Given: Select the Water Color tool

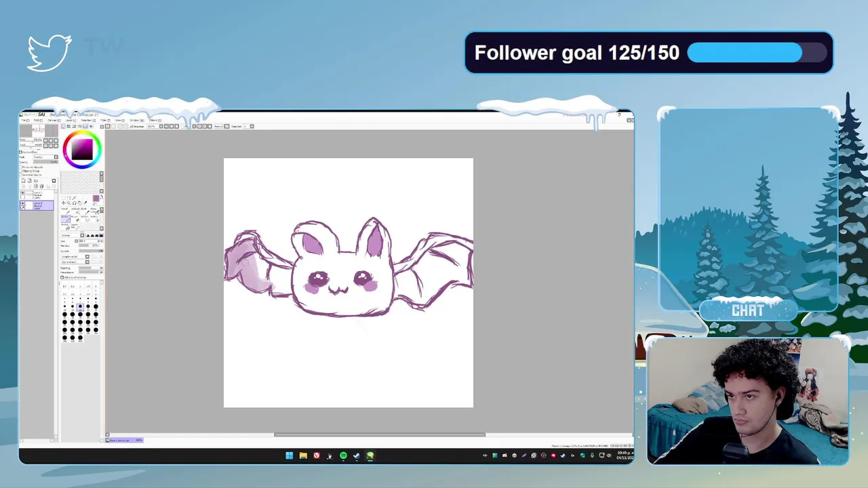Looking at the screenshot, I should (95, 211).
